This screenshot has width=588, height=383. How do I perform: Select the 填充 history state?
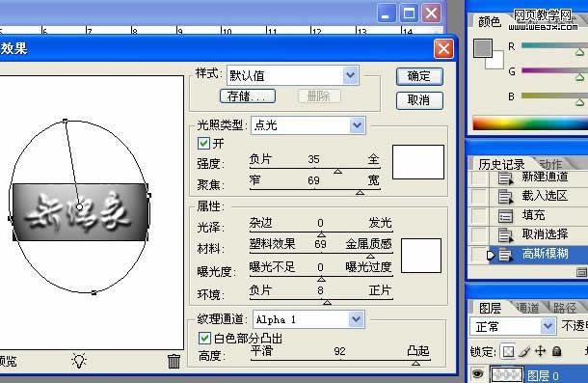pyautogui.click(x=539, y=216)
